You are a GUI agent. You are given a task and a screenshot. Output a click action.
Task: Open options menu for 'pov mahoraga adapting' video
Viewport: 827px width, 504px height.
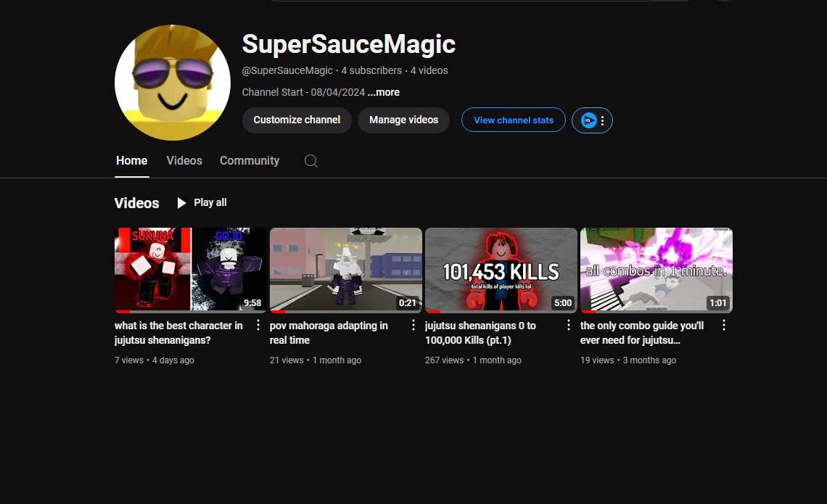pos(413,326)
